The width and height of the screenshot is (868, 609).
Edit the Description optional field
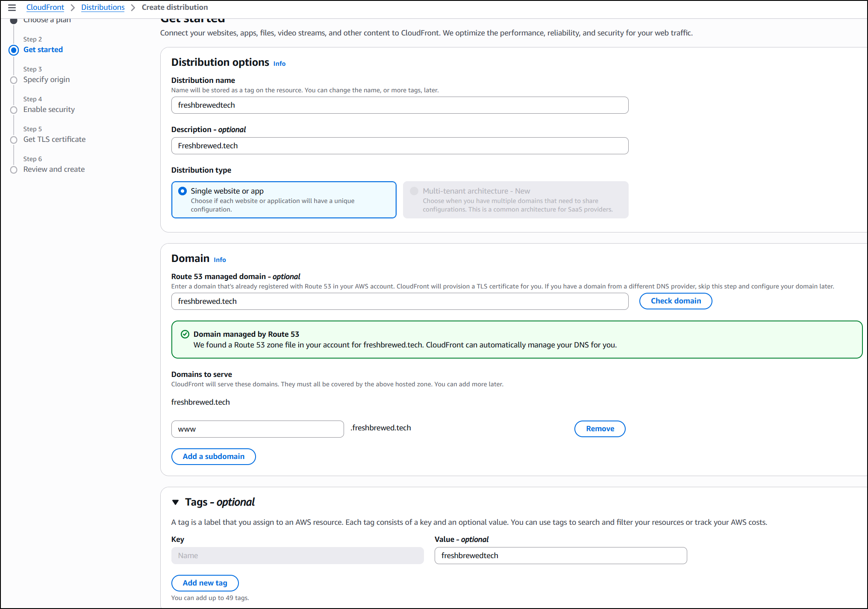[400, 146]
